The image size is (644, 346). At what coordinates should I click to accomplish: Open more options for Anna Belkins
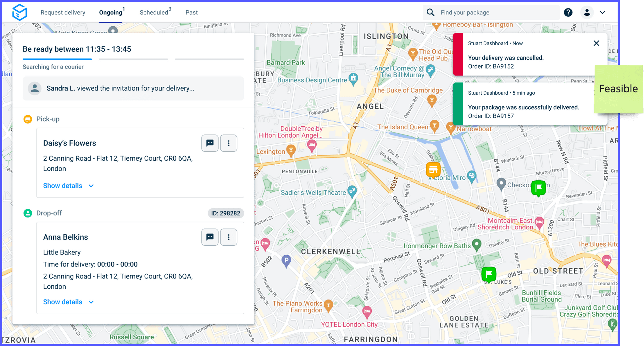click(229, 237)
